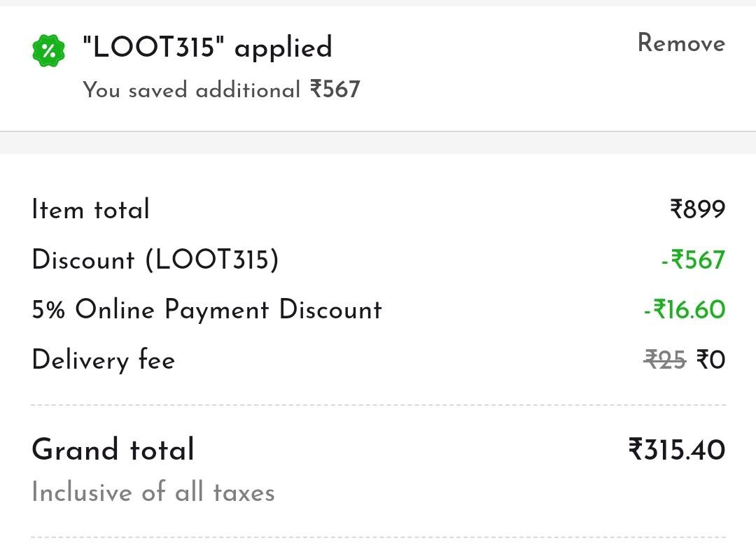Tap the ₹0 delivery fee amount

(x=710, y=360)
